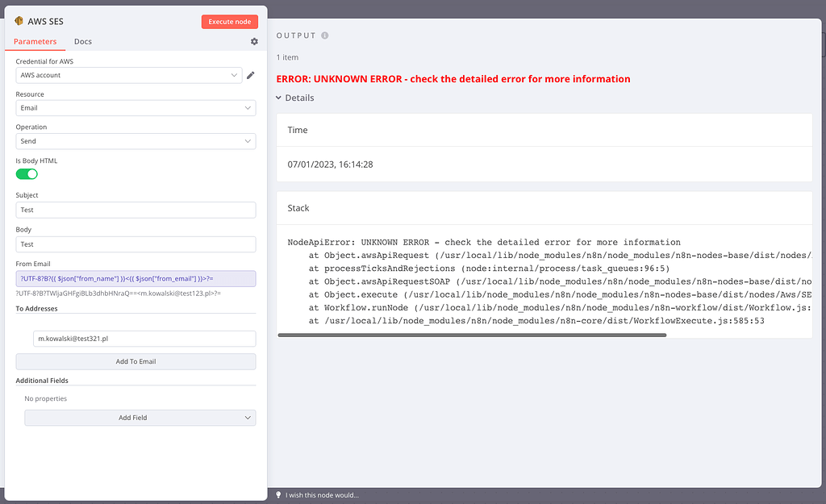Image resolution: width=826 pixels, height=504 pixels.
Task: Click the Execute node button
Action: click(231, 21)
